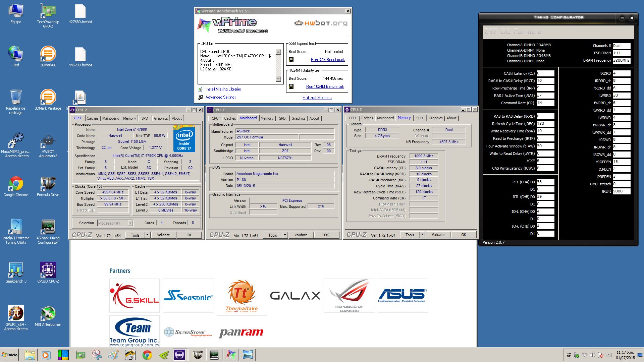Open Tools dropdown arrow in Mainboard window
Image resolution: width=644 pixels, height=362 pixels.
pyautogui.click(x=285, y=235)
